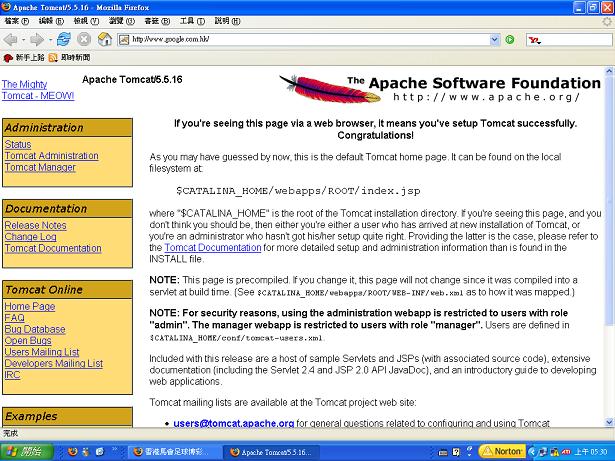Switch to the 香港馬會足球博彩 taskbar window
615x461 pixels.
point(175,452)
